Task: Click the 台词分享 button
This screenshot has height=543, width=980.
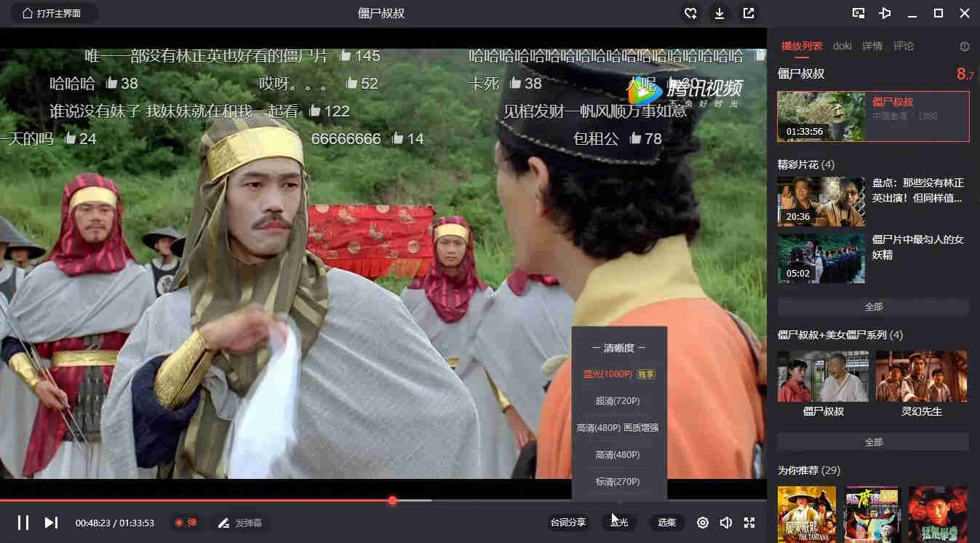Action: coord(568,523)
